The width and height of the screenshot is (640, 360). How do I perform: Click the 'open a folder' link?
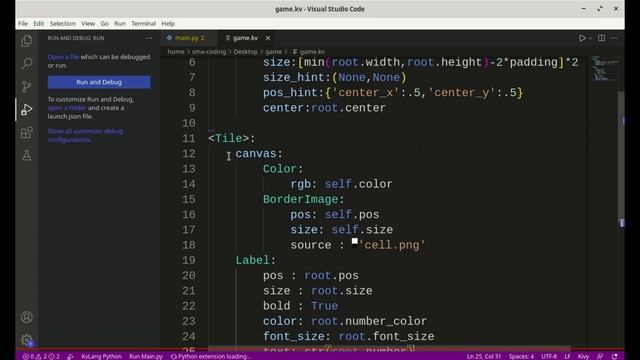click(x=67, y=108)
